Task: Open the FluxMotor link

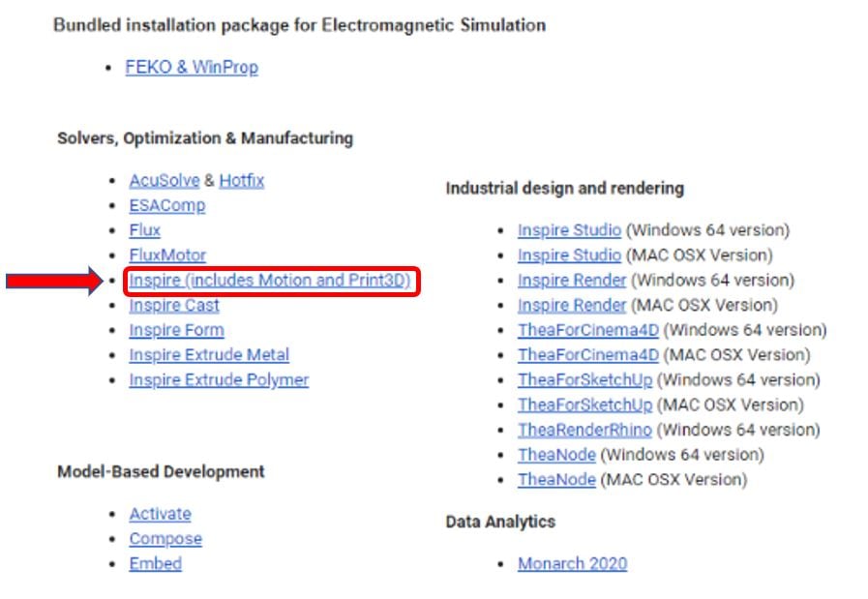Action: 167,255
